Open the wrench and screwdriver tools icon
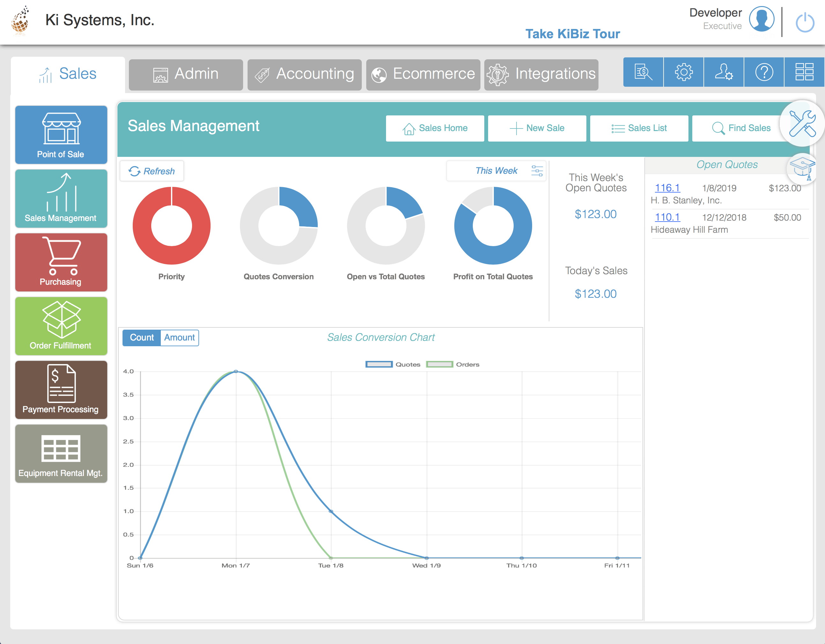 click(802, 123)
